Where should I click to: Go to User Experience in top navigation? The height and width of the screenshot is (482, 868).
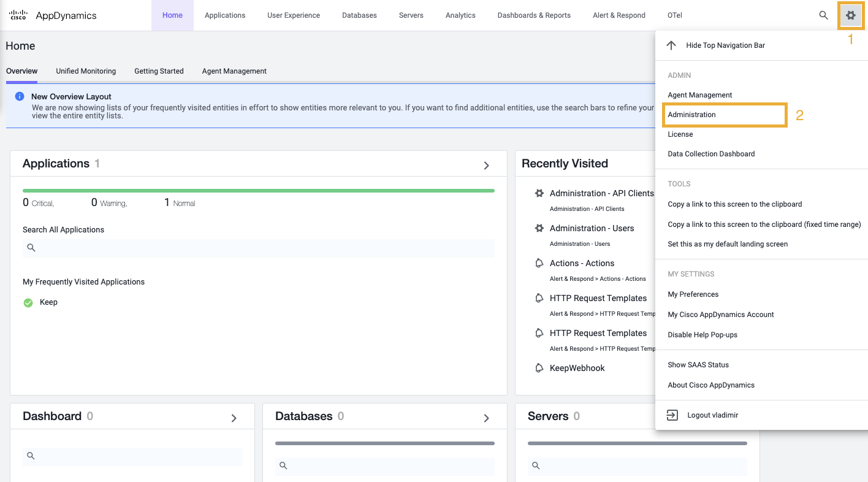click(x=294, y=15)
